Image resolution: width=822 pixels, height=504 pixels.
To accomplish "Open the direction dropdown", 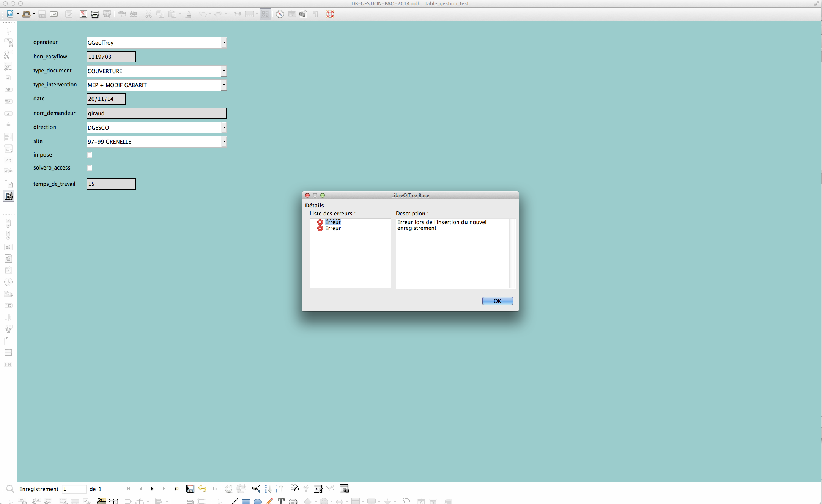I will pos(224,127).
